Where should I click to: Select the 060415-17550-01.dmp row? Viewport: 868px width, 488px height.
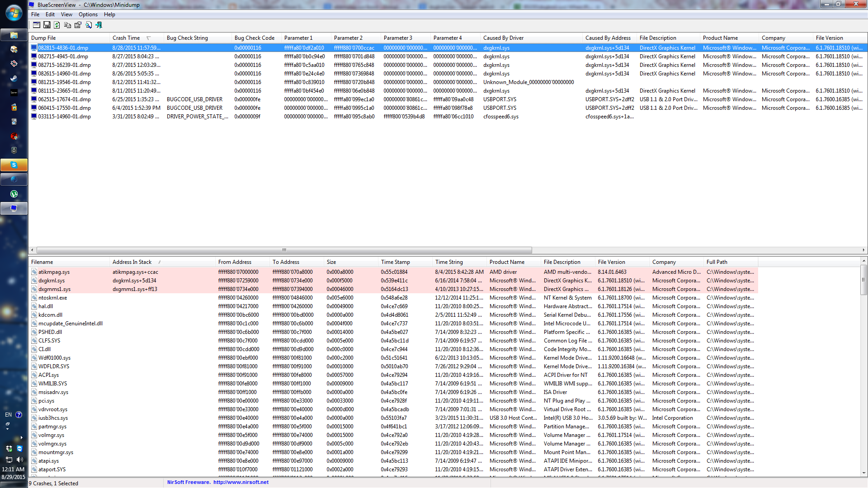point(448,108)
